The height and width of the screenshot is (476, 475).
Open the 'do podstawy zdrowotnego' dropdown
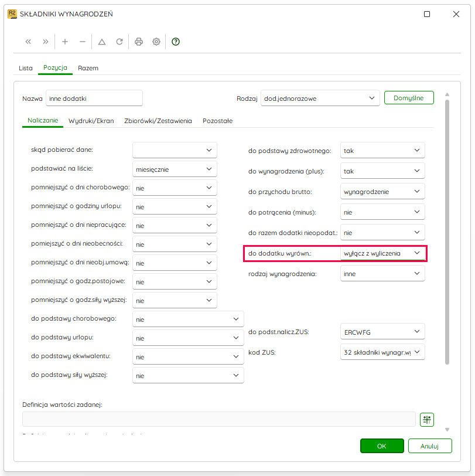(x=382, y=150)
